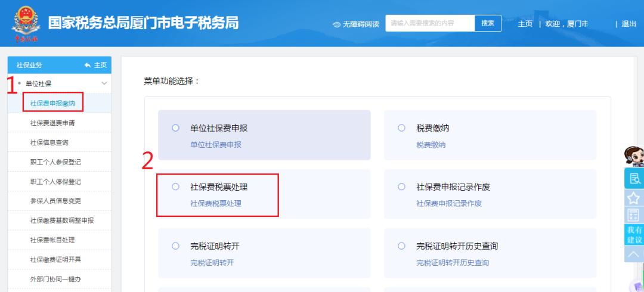Screen dimensions: 644x292
Task: Open the calculator floating icon
Action: 634,216
